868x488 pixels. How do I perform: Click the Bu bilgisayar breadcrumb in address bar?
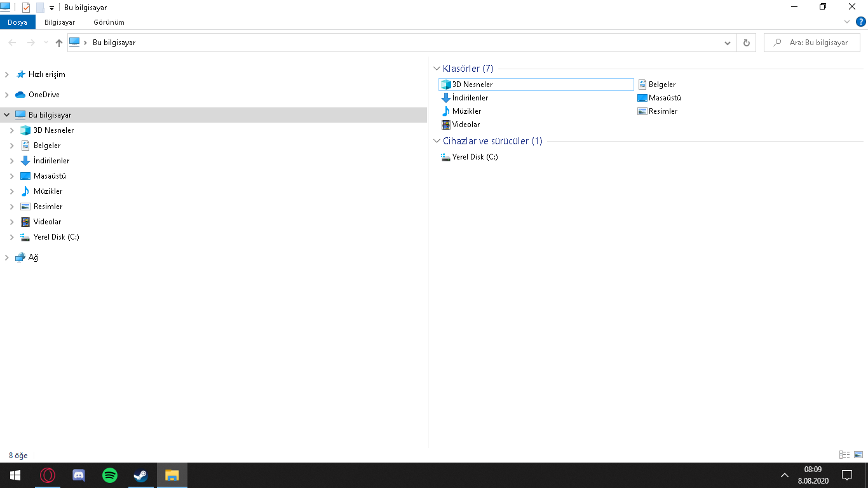point(114,43)
